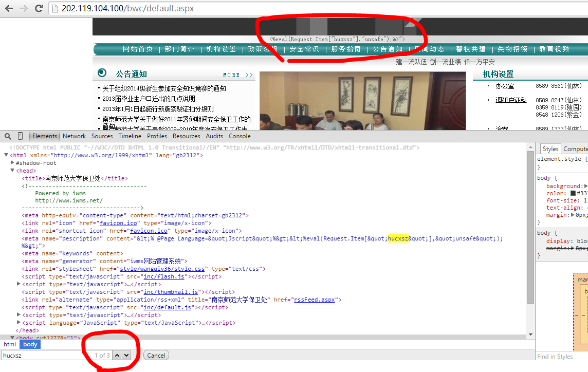The image size is (588, 372).
Task: Click the browser forward arrow
Action: pos(24,8)
